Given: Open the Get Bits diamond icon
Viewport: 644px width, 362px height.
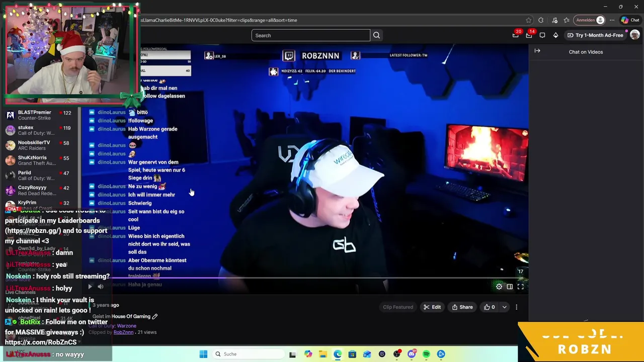Looking at the screenshot, I should [555, 35].
